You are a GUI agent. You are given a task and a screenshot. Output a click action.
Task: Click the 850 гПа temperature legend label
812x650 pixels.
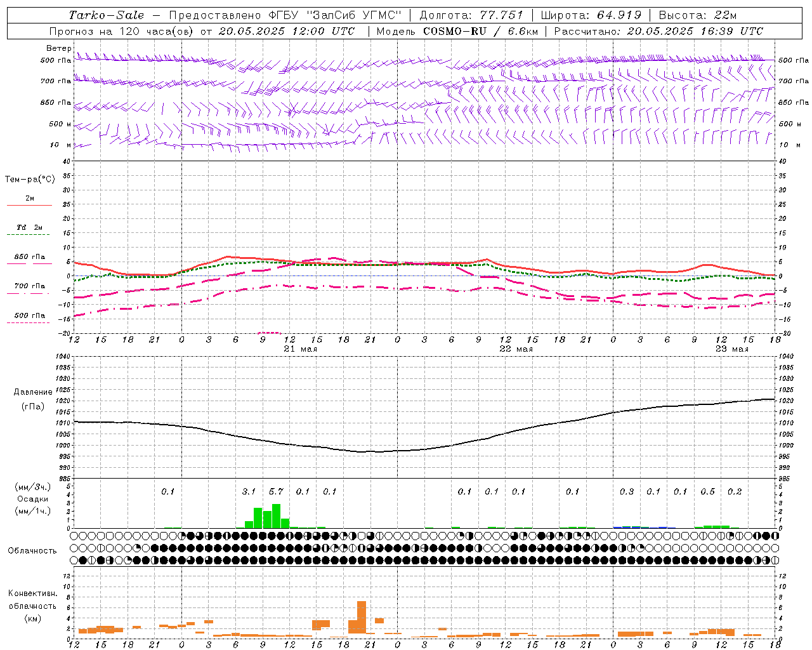(x=30, y=257)
